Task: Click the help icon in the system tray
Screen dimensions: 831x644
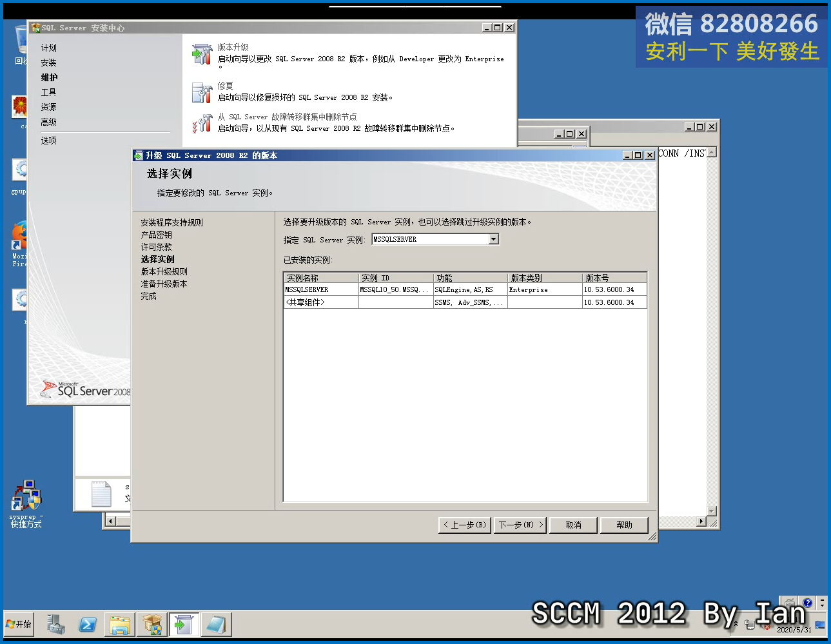Action: pos(807,603)
